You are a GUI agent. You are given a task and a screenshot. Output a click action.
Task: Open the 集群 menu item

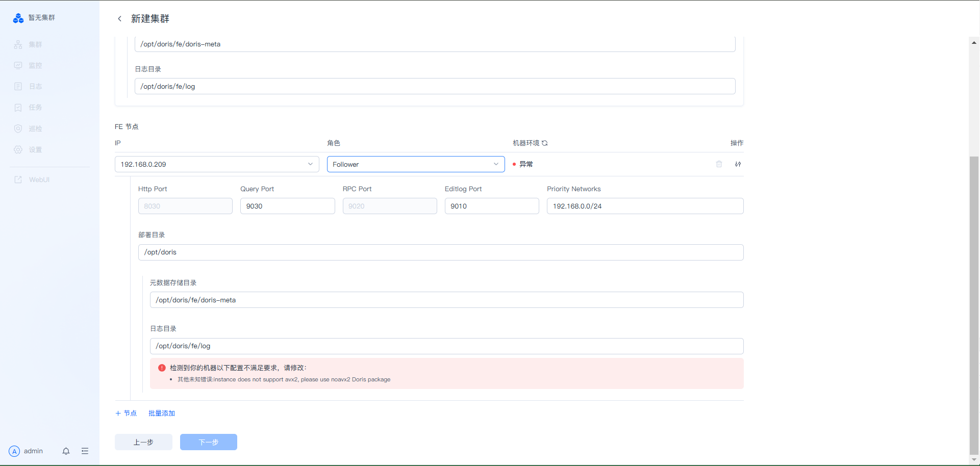click(35, 45)
